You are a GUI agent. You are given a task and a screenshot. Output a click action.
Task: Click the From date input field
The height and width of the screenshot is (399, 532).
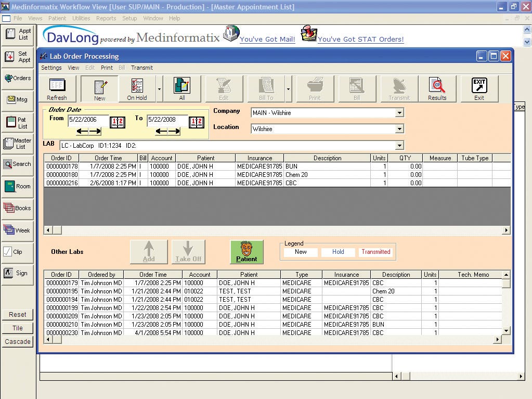tap(88, 120)
